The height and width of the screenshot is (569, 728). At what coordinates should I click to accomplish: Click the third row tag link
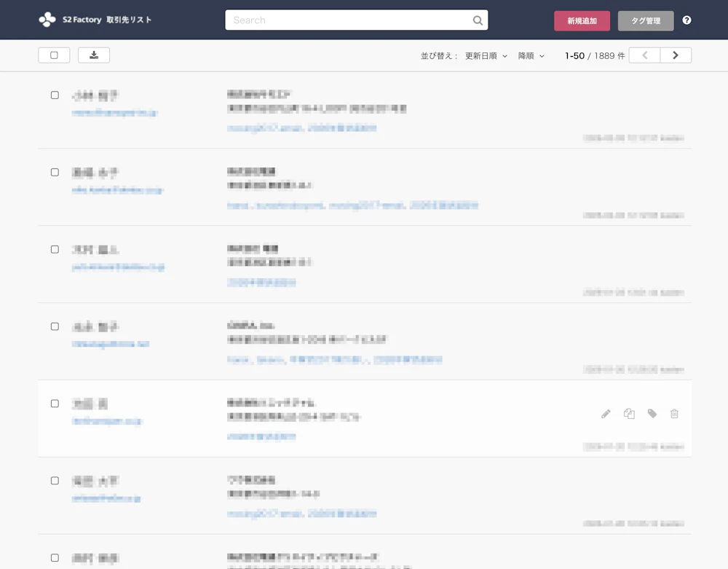pos(261,283)
